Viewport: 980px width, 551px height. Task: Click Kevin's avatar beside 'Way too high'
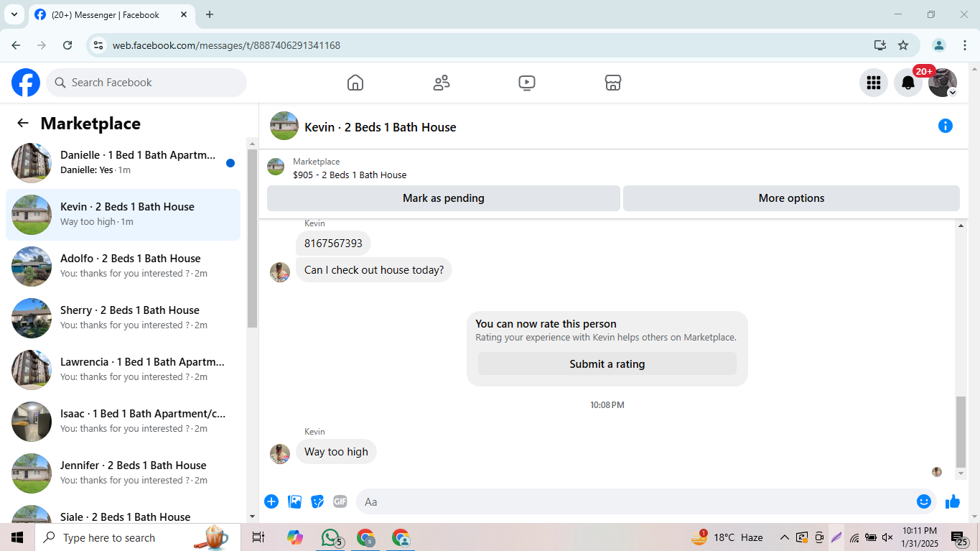(280, 453)
